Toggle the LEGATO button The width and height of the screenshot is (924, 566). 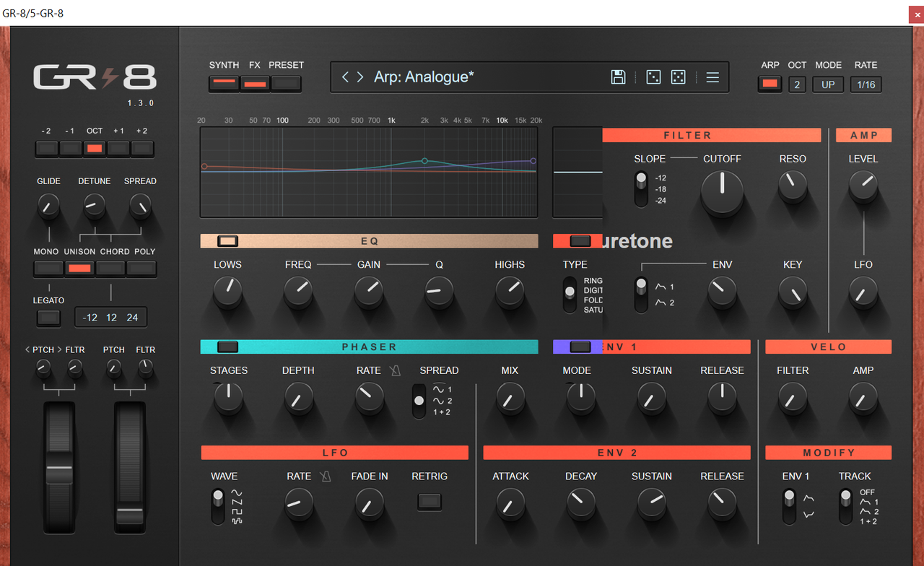click(x=48, y=317)
